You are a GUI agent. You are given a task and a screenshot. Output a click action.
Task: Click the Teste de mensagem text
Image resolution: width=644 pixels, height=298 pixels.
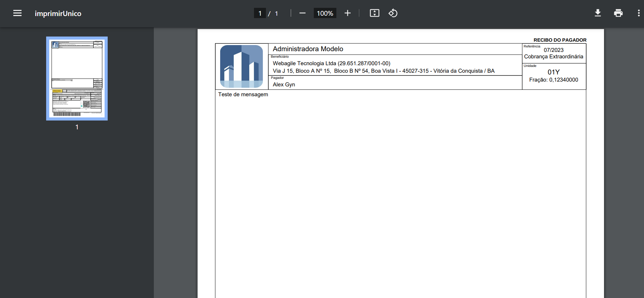click(243, 95)
